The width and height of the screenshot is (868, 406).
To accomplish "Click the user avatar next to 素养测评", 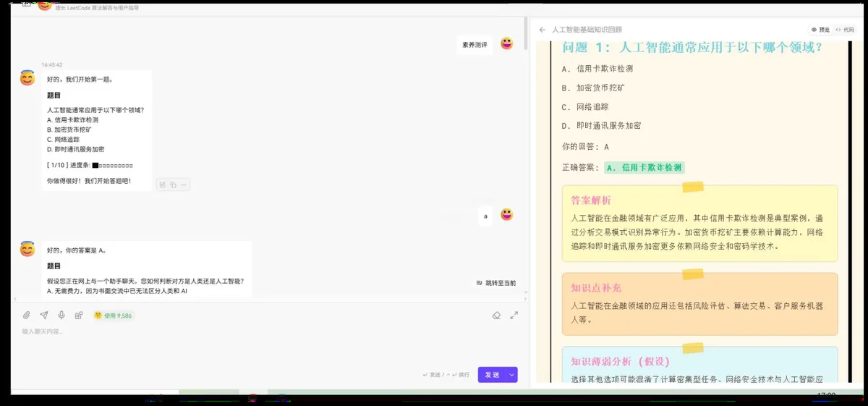I will click(x=507, y=43).
